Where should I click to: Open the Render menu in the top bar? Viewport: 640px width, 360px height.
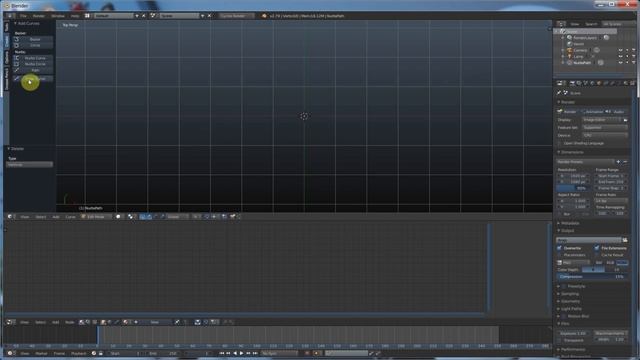pos(39,16)
